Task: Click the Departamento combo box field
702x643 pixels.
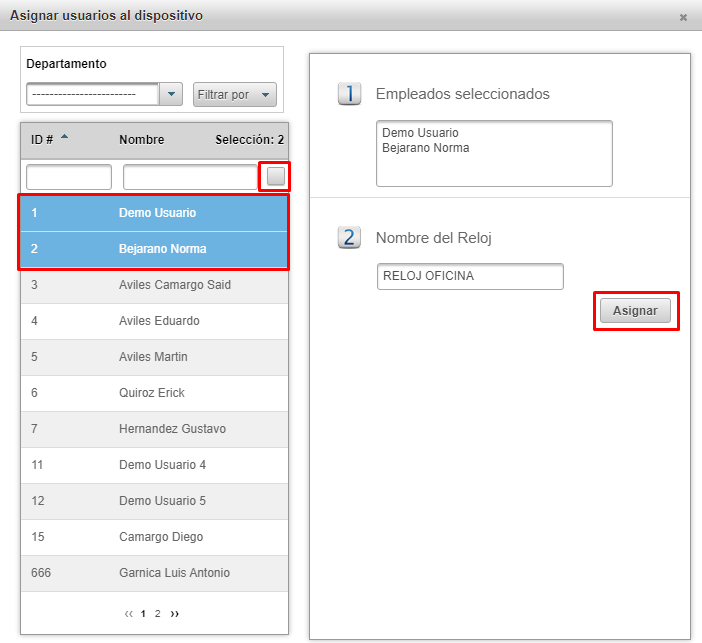Action: [x=92, y=95]
